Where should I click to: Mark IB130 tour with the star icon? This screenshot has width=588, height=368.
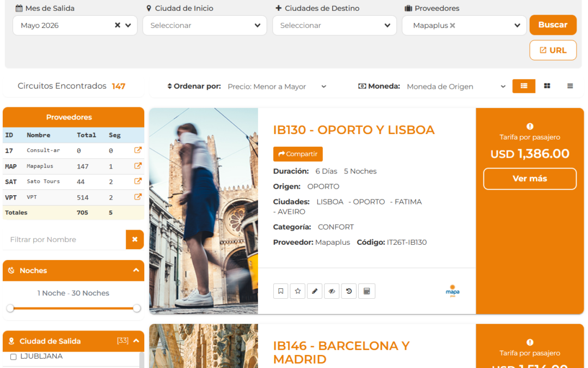pos(297,291)
